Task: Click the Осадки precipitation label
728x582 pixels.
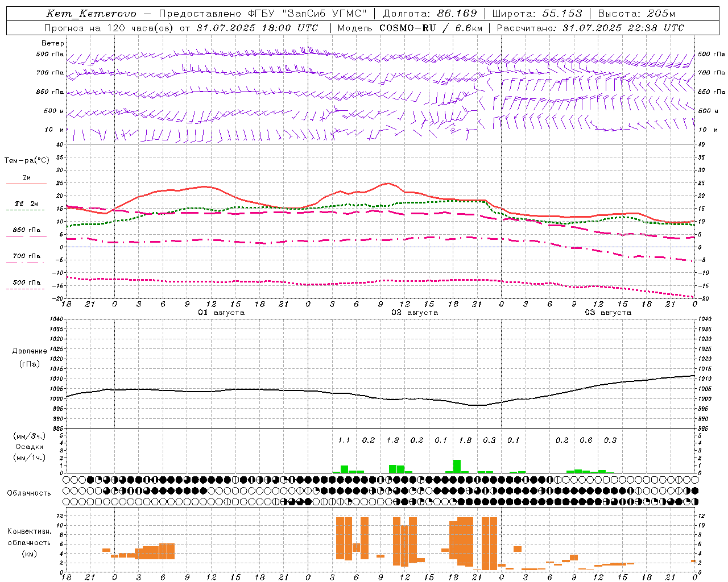Action: (29, 447)
